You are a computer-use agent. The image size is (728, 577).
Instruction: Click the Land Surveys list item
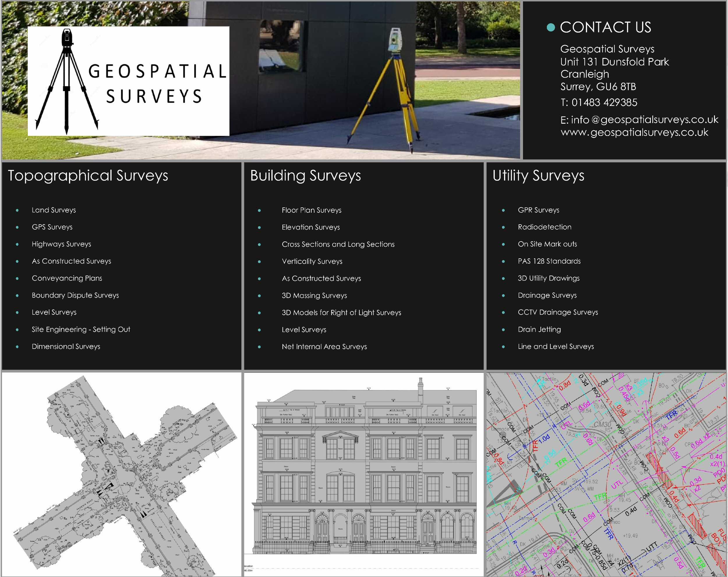click(54, 210)
